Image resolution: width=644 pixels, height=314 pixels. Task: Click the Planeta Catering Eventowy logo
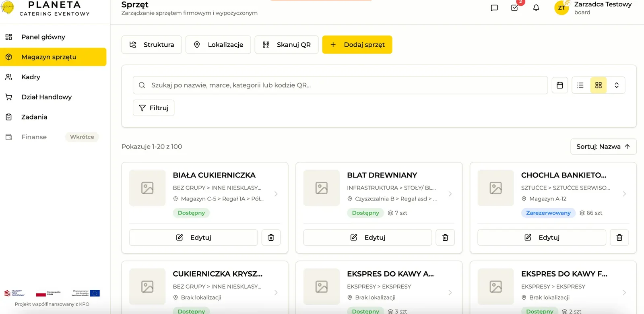(45, 8)
